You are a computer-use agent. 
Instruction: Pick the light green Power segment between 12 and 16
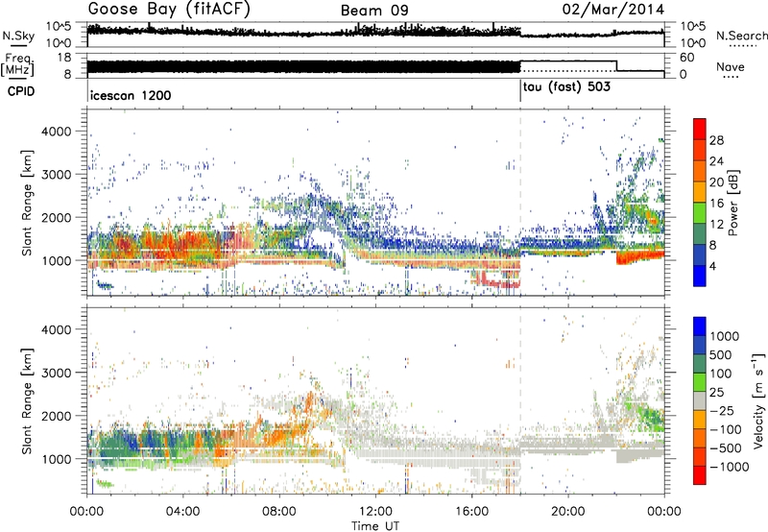[x=700, y=213]
